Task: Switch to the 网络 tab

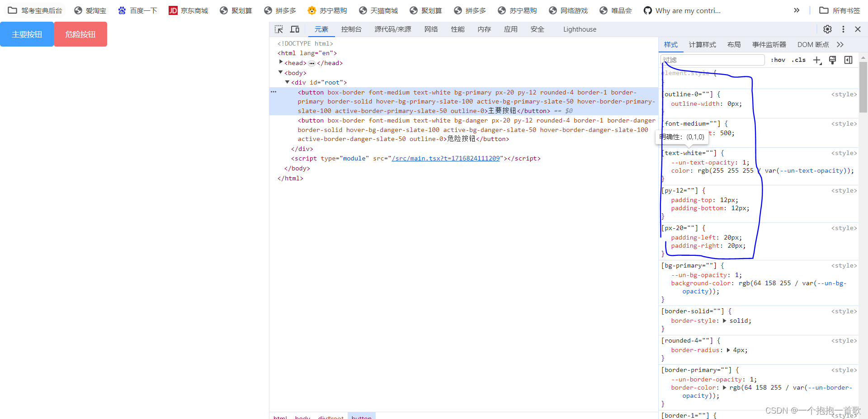Action: pos(431,29)
